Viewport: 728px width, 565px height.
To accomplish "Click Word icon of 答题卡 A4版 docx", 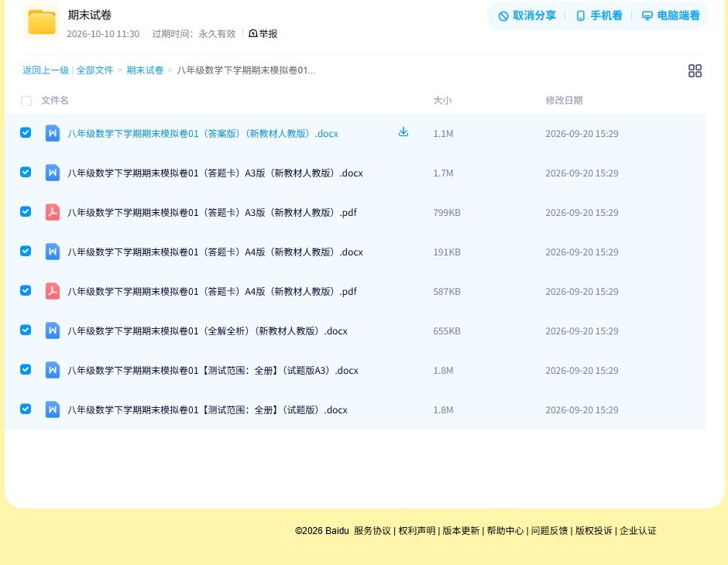I will tap(53, 252).
